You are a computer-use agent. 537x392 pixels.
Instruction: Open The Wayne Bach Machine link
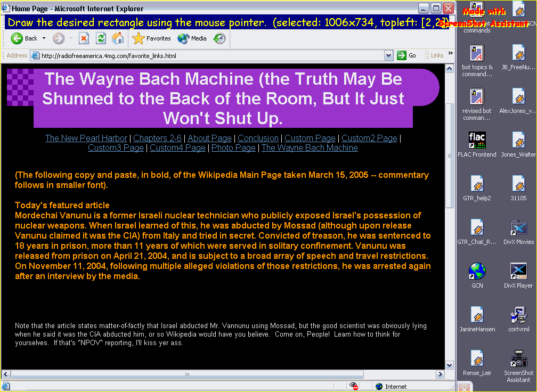point(310,148)
